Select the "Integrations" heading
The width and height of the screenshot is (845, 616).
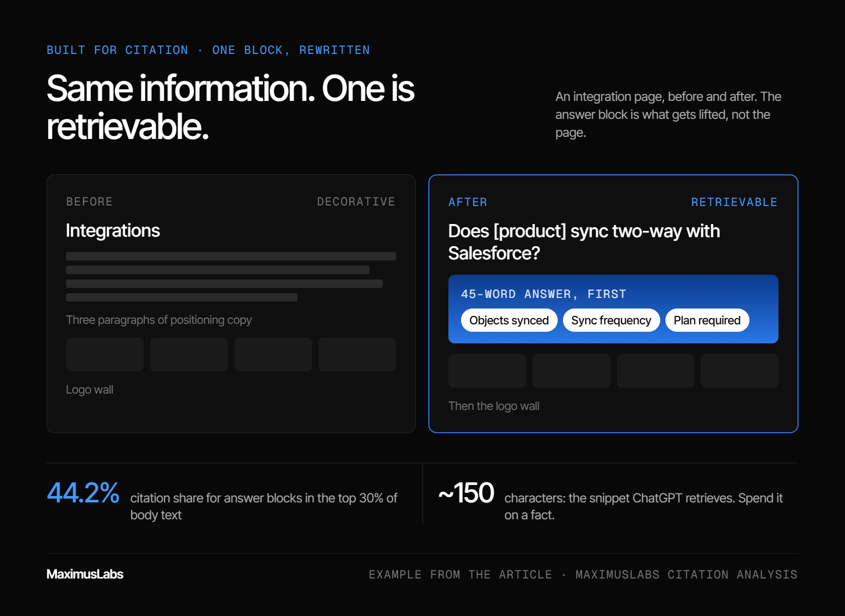click(113, 230)
